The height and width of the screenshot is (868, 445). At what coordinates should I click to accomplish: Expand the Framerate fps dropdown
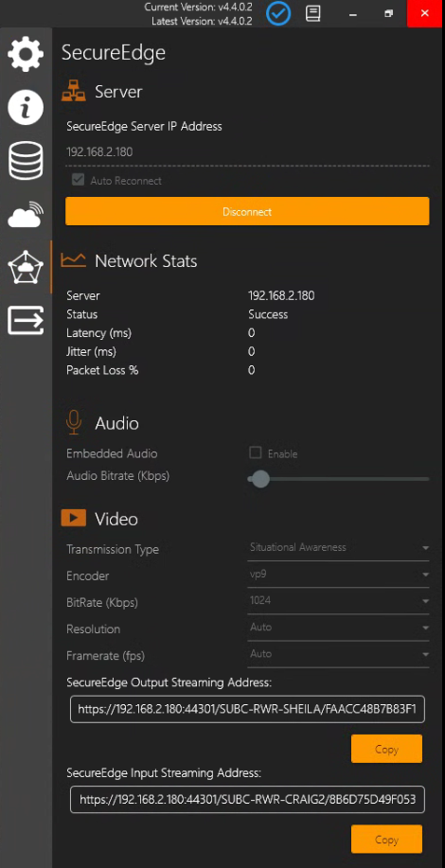click(338, 654)
